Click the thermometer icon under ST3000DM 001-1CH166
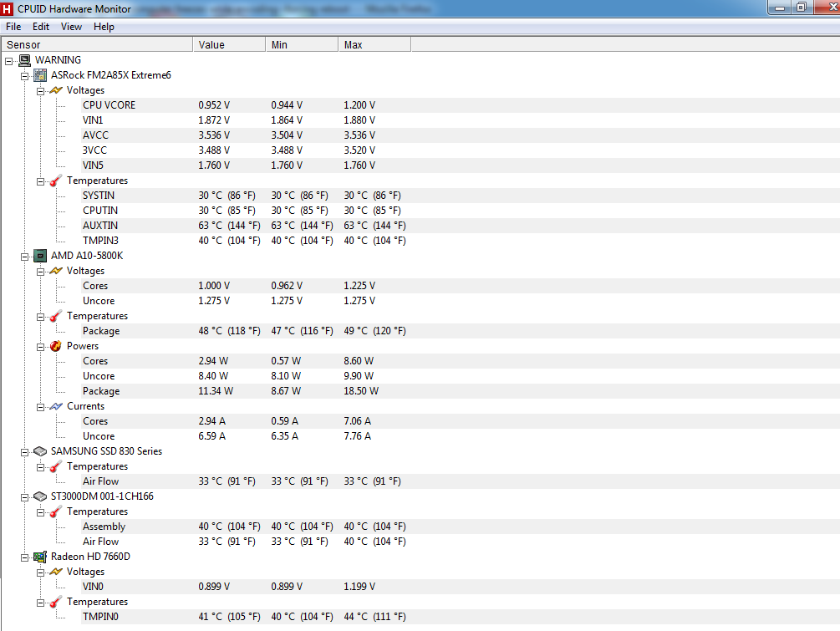The width and height of the screenshot is (840, 631). coord(56,511)
